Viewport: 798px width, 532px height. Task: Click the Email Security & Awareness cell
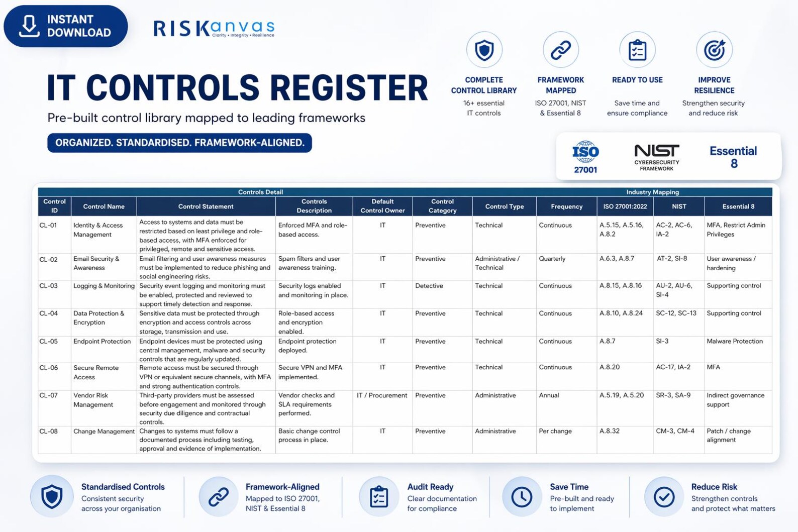pyautogui.click(x=104, y=267)
